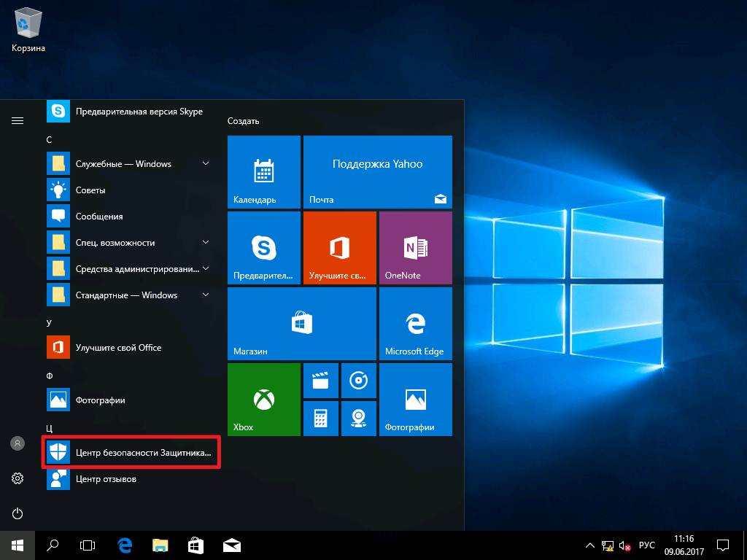
Task: Open File Explorer from the taskbar
Action: (160, 545)
